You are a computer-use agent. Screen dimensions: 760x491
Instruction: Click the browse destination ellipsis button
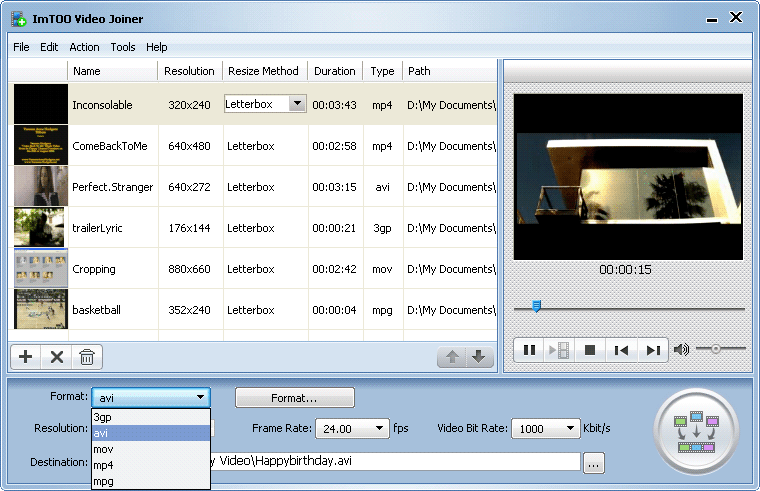(x=594, y=463)
